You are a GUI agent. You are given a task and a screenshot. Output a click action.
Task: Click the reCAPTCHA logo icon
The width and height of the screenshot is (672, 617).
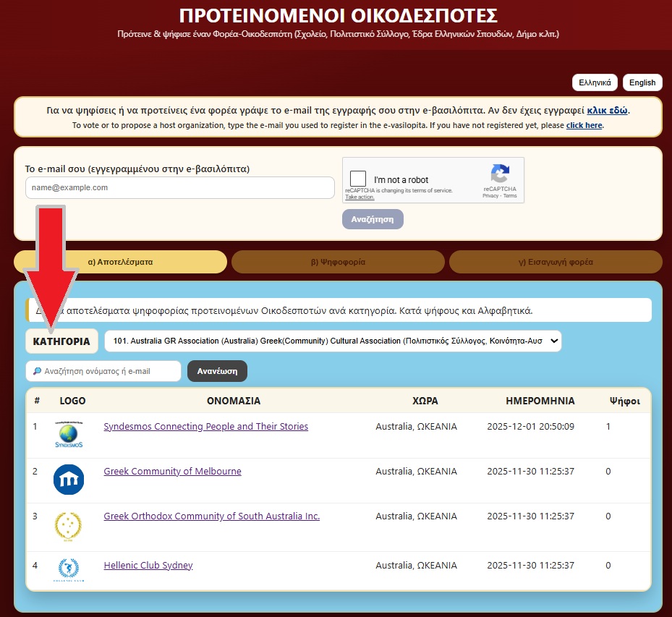[500, 175]
